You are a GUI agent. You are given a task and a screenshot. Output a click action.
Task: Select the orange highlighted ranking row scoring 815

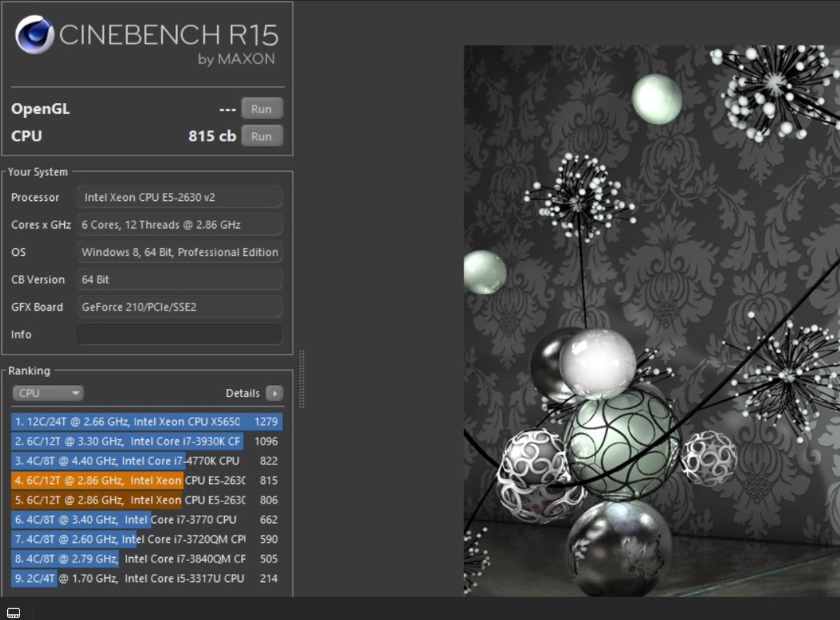(146, 481)
